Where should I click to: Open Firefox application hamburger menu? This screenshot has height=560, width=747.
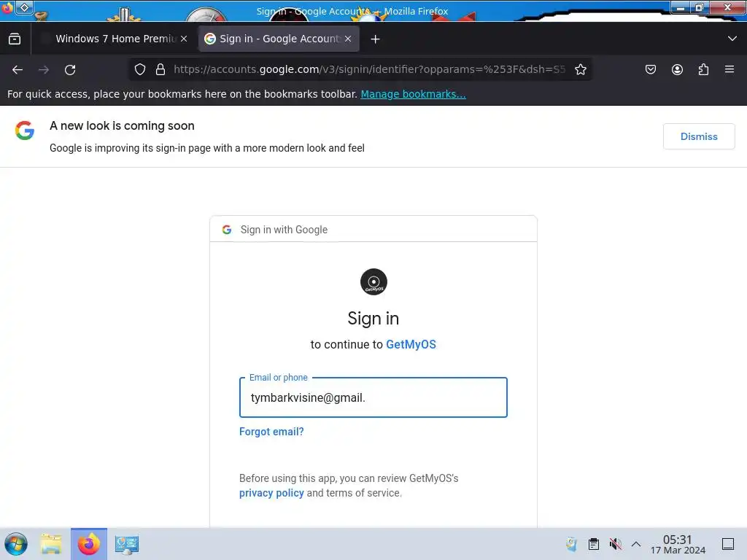[x=729, y=69]
